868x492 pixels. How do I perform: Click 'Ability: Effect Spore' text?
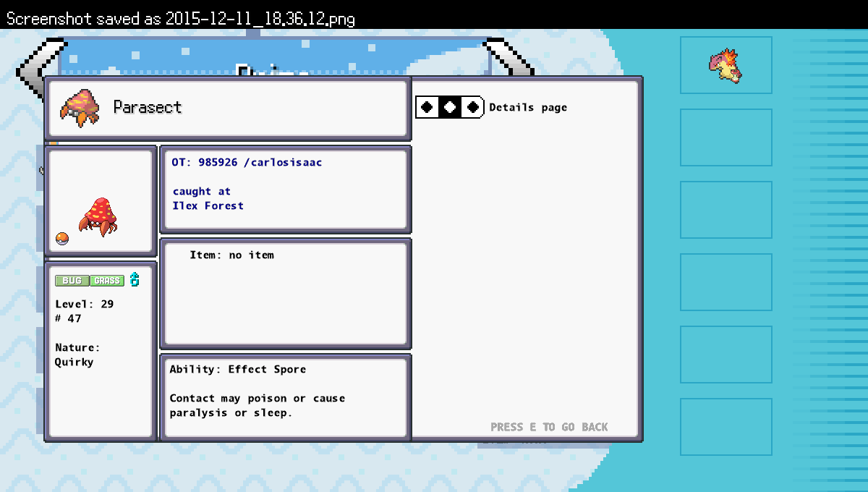[238, 369]
